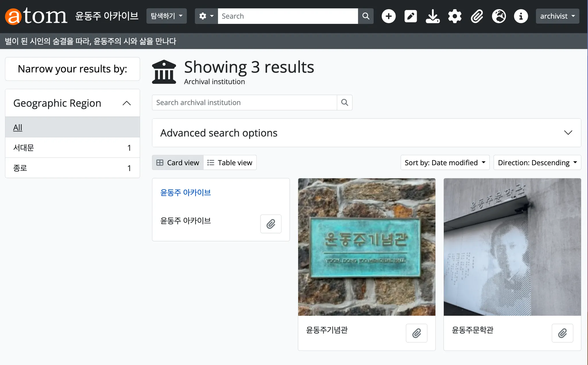Open the Clipboard paperclip icon in header

(x=477, y=16)
